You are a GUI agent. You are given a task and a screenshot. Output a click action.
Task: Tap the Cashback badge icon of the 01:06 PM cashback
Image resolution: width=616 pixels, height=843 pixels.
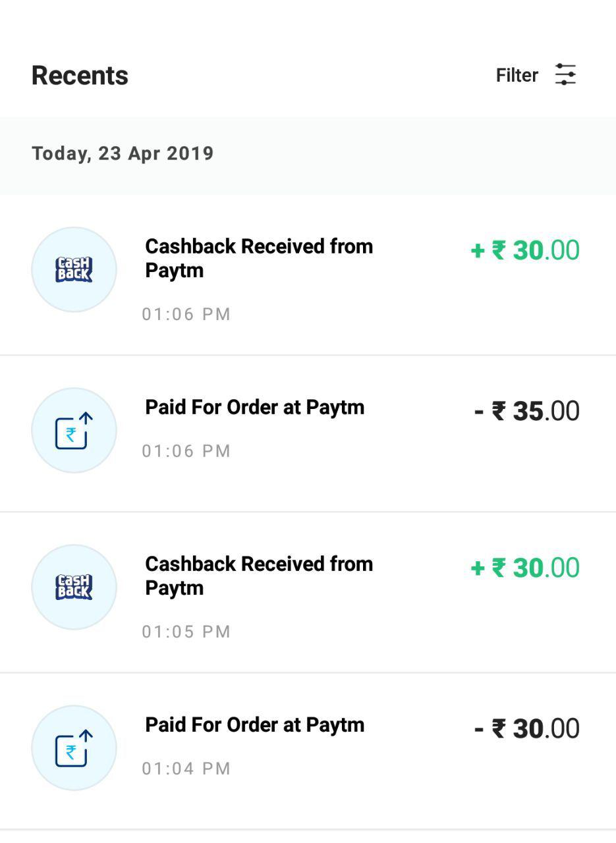tap(74, 269)
